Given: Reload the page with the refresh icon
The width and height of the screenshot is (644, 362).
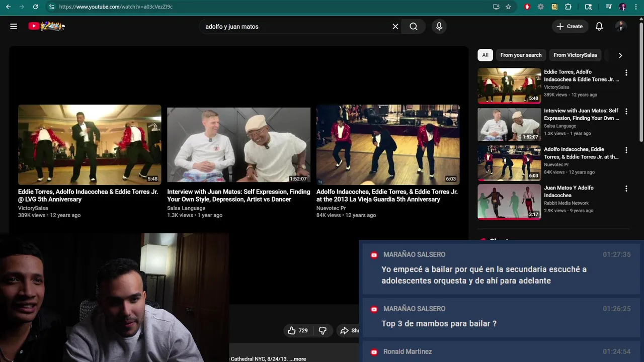Looking at the screenshot, I should pos(35,7).
